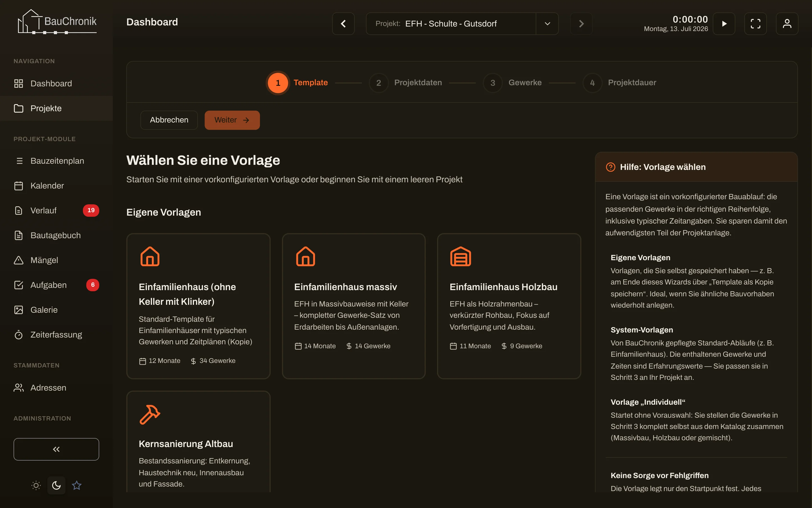Viewport: 812px width, 508px height.
Task: Open the Kalender module
Action: (56, 186)
